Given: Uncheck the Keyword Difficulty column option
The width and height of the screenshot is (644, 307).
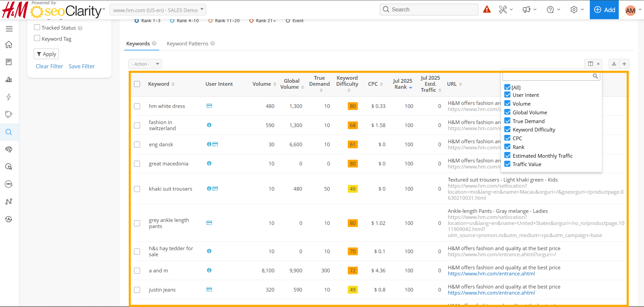Looking at the screenshot, I should 507,129.
